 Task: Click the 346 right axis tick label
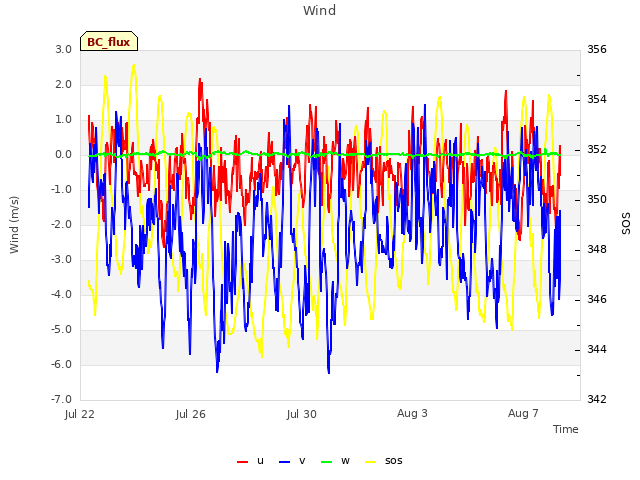pyautogui.click(x=597, y=299)
